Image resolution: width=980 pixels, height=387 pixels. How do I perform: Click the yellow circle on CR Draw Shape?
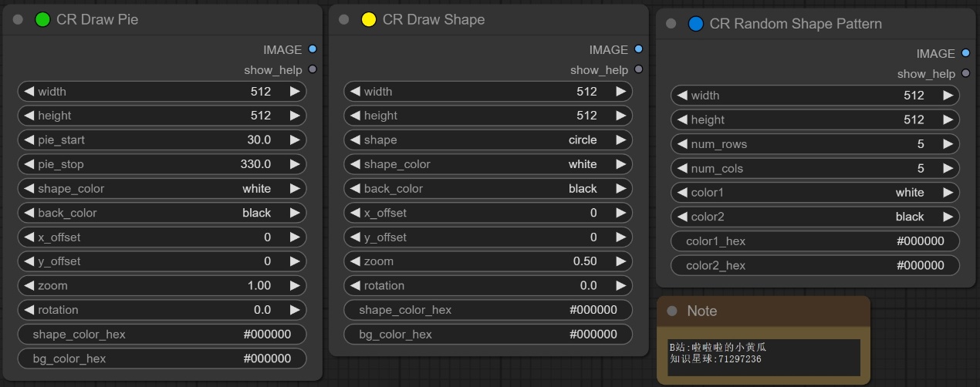coord(369,20)
